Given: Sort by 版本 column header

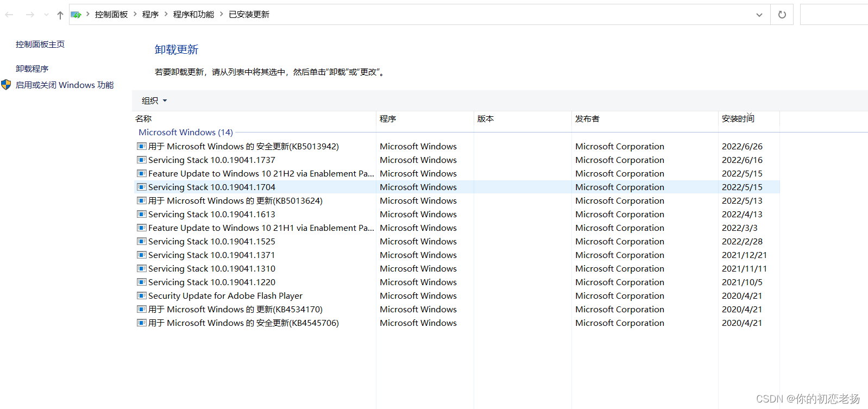Looking at the screenshot, I should pyautogui.click(x=486, y=119).
